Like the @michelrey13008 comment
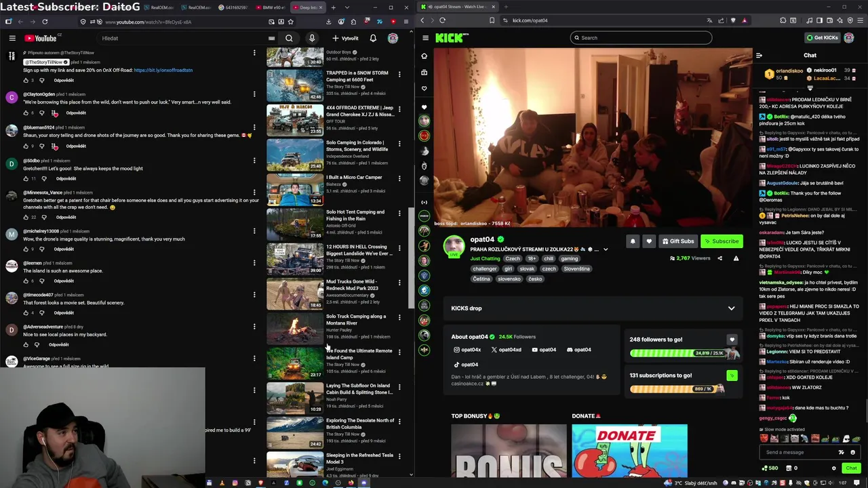The image size is (868, 488). click(26, 249)
